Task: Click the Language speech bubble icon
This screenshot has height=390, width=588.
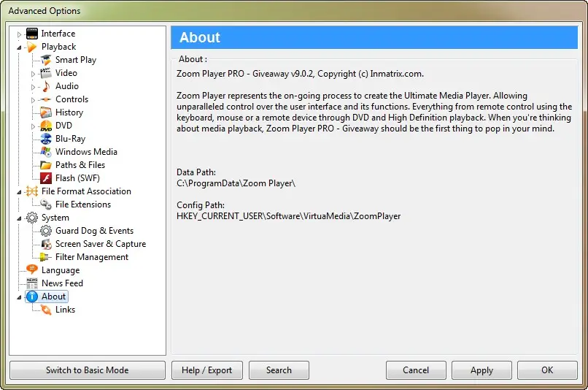Action: [32, 269]
